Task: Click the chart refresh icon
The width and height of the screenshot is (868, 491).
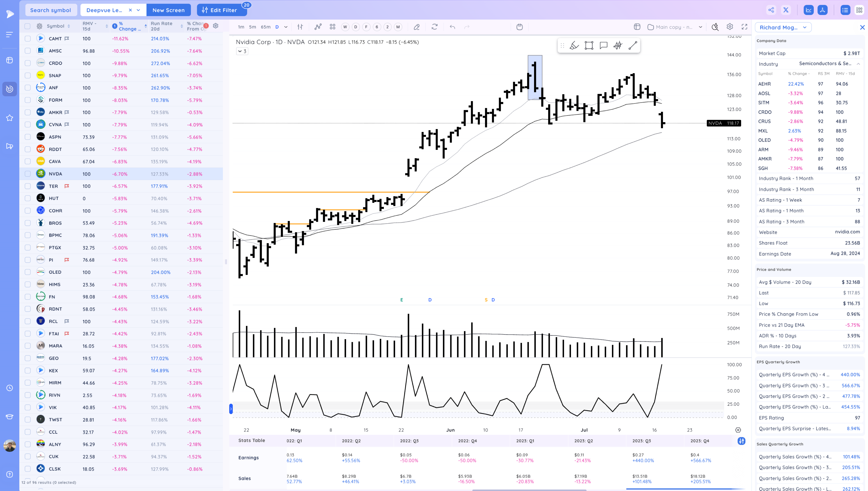Action: tap(434, 27)
